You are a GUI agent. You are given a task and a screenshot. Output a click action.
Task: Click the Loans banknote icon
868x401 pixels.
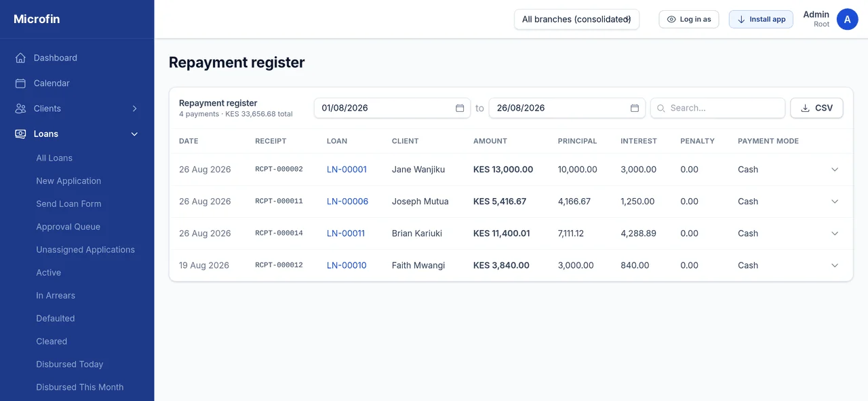20,134
